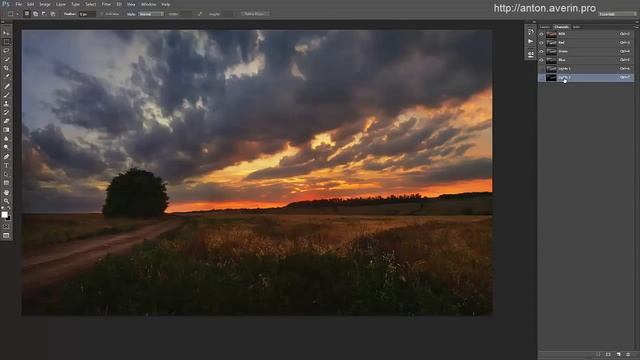The image size is (640, 360).
Task: Click the Feather input field
Action: (x=87, y=14)
